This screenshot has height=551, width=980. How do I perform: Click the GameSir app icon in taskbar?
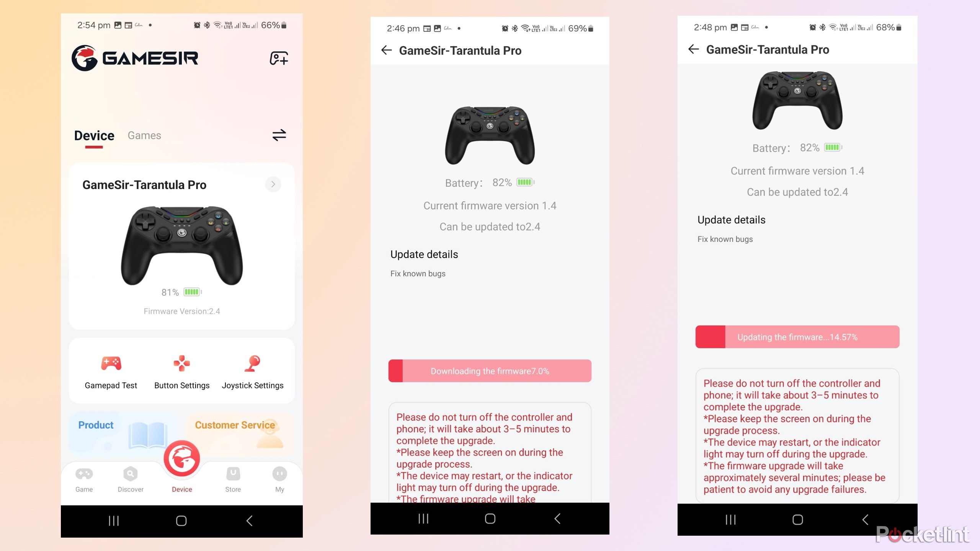[181, 458]
